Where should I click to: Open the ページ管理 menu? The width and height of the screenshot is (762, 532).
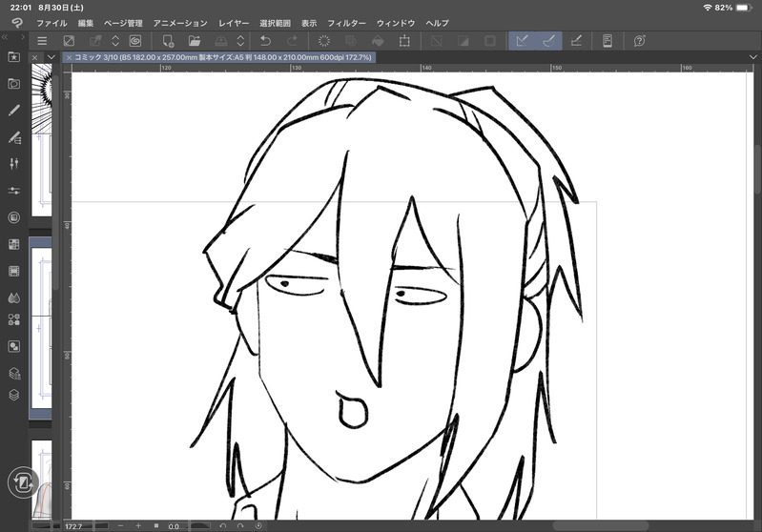(x=123, y=23)
